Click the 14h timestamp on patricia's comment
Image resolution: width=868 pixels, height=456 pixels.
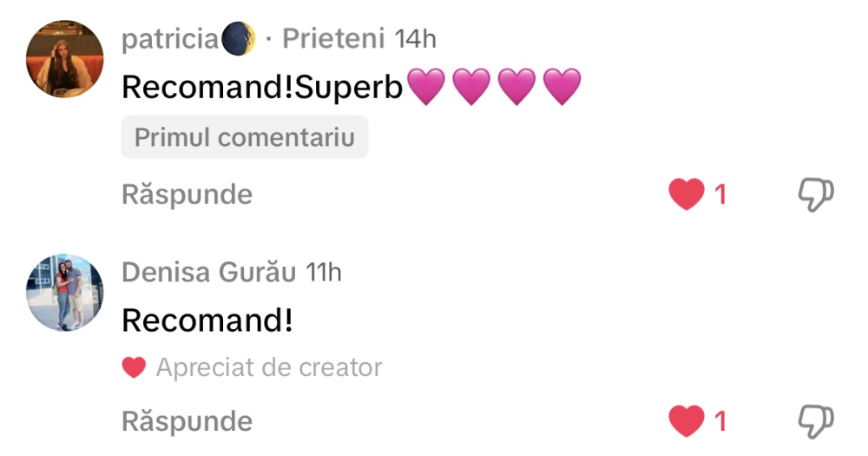pyautogui.click(x=415, y=39)
